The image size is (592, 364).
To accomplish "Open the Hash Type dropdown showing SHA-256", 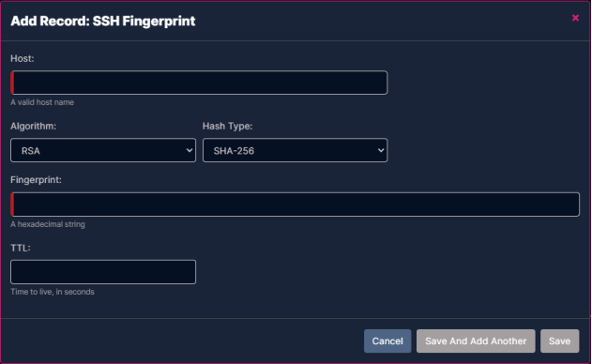I will (x=295, y=150).
